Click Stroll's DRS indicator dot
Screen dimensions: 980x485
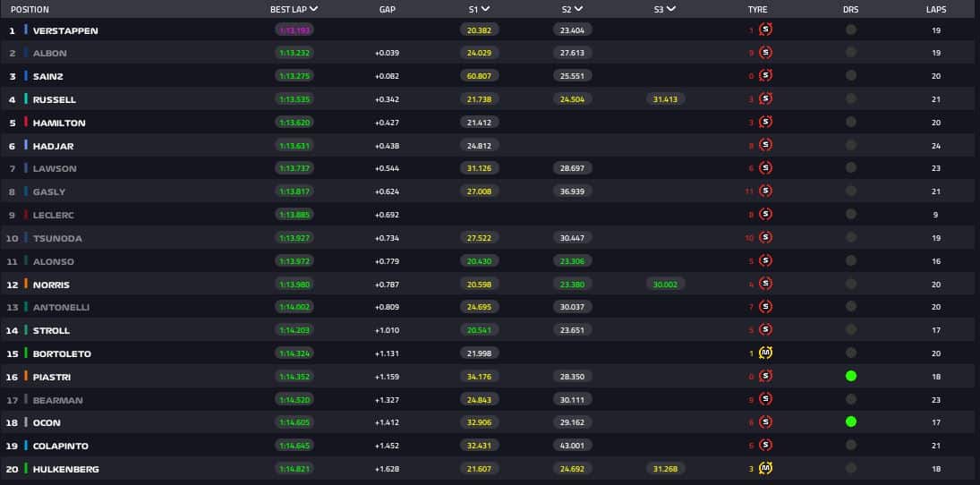(x=850, y=329)
